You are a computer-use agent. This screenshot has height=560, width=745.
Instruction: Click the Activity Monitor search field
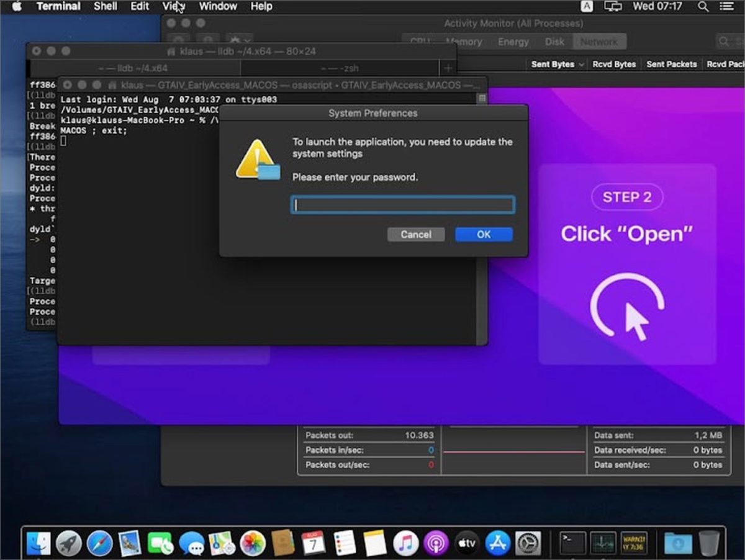pyautogui.click(x=731, y=42)
